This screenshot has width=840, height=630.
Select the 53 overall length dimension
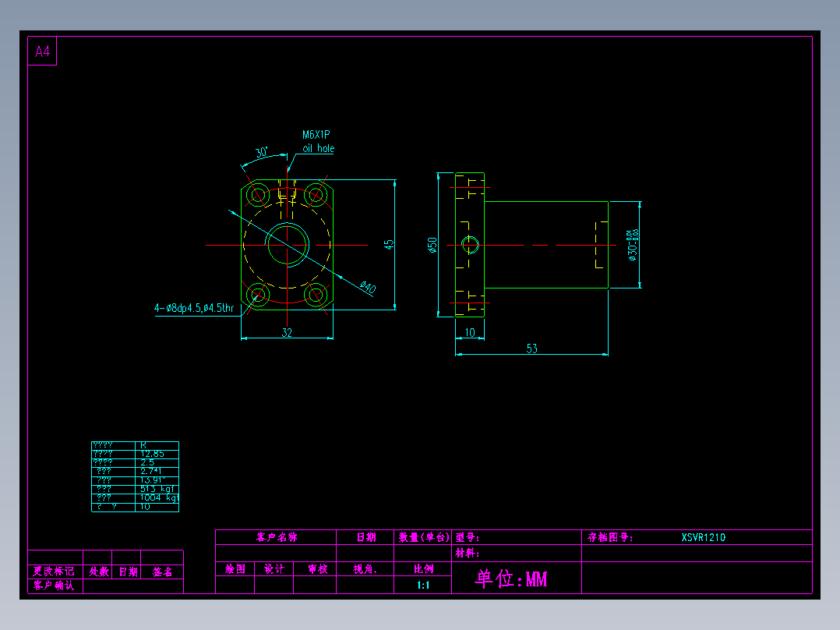(x=532, y=349)
